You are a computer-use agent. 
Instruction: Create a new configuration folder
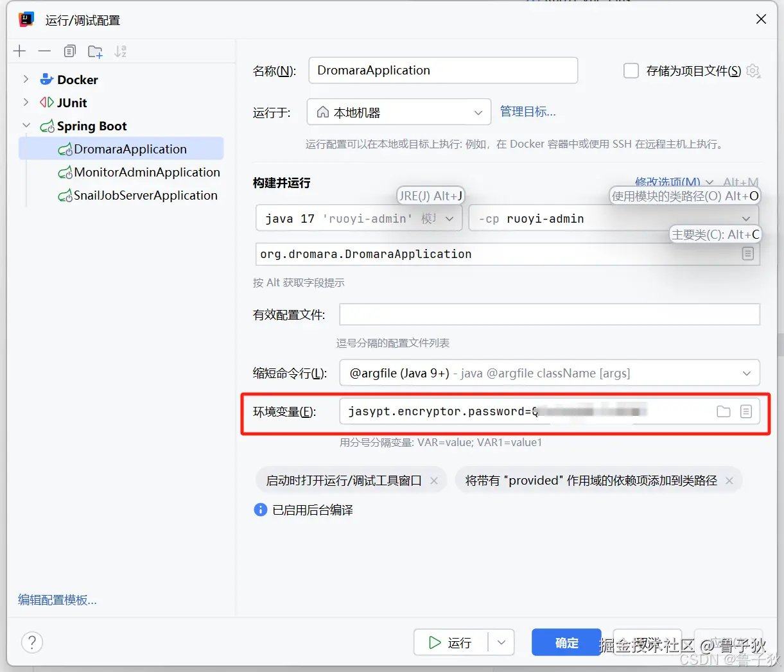pos(95,51)
